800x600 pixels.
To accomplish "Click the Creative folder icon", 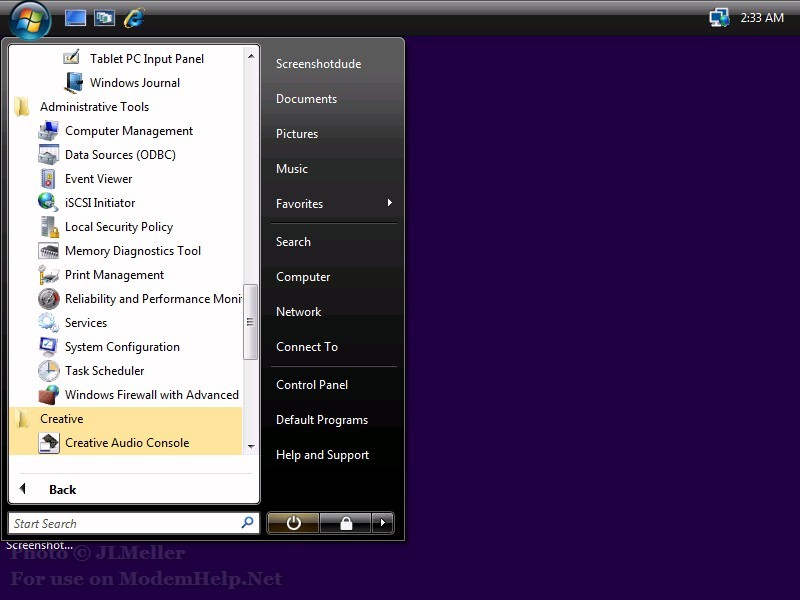I will click(22, 419).
